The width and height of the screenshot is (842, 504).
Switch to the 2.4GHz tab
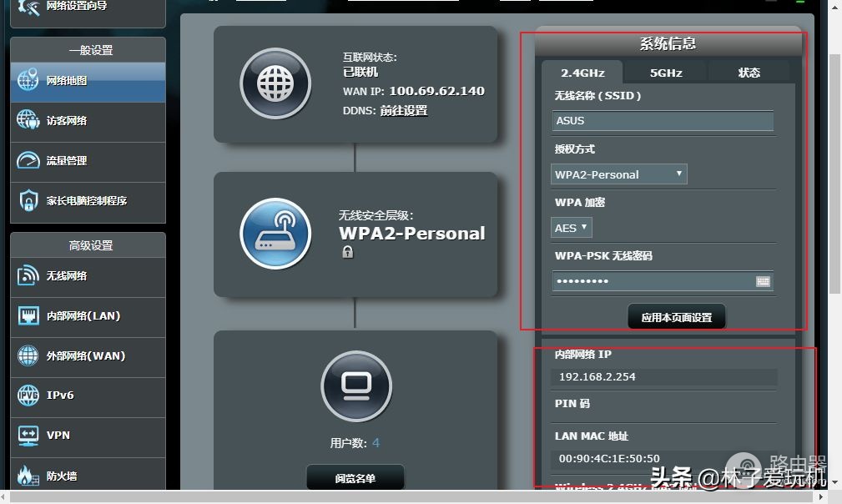582,73
